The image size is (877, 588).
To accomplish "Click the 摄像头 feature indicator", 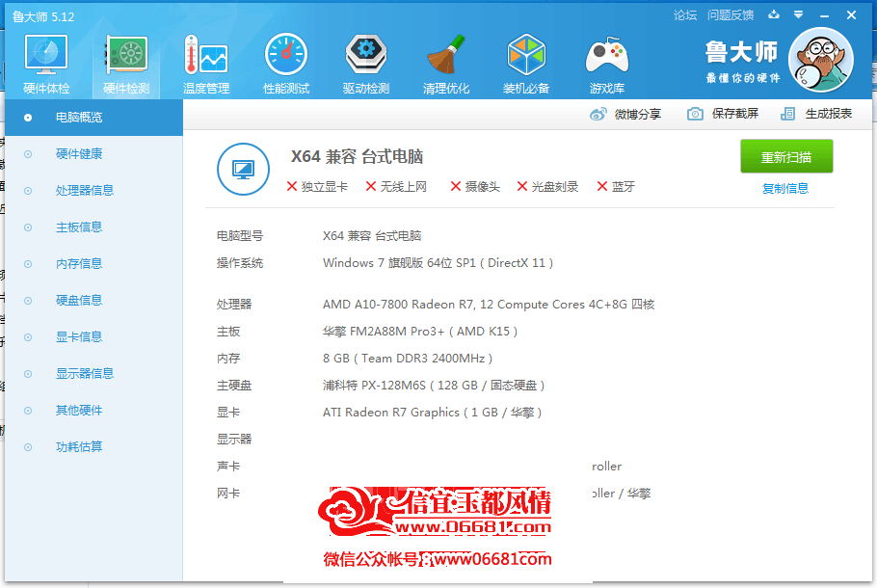I will [x=475, y=187].
